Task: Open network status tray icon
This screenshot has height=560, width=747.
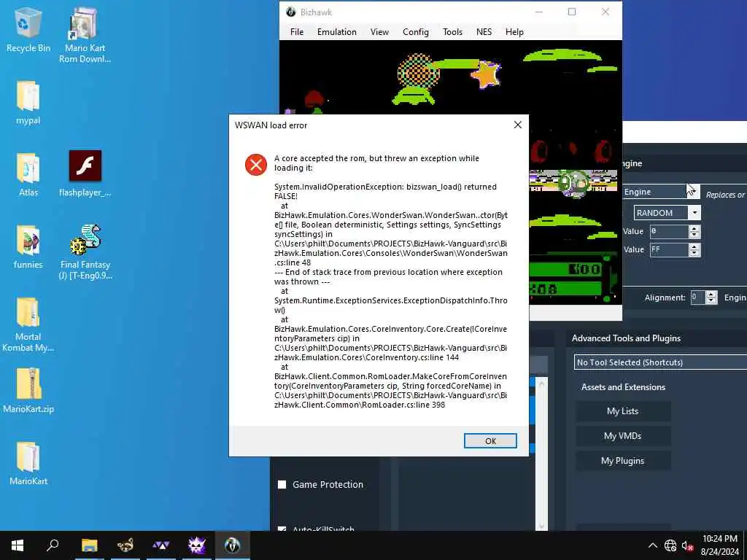Action: [670, 545]
